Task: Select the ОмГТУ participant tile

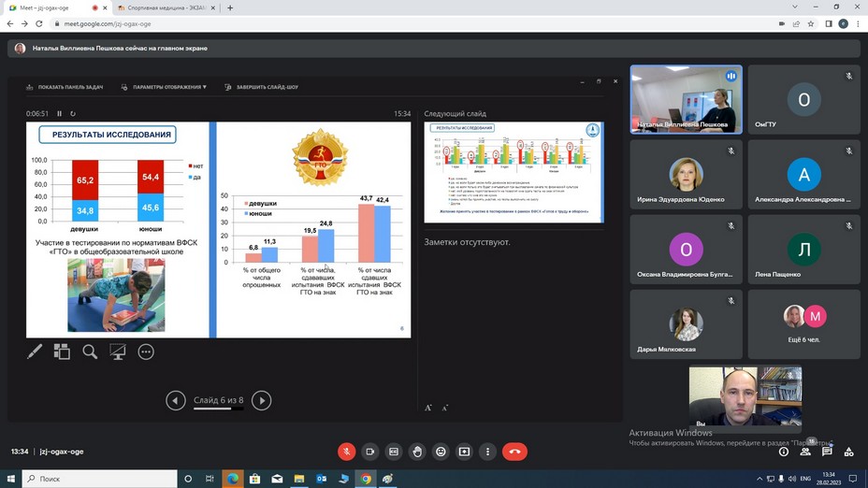Action: (x=803, y=100)
